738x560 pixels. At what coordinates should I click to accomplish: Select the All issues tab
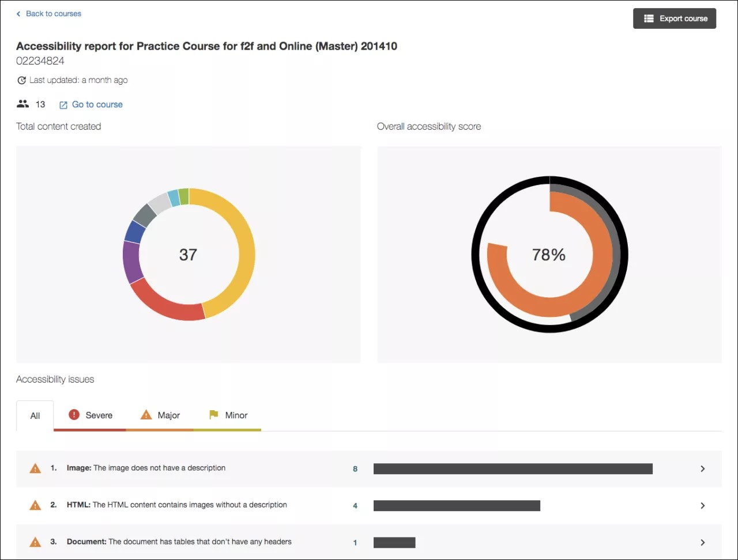35,416
